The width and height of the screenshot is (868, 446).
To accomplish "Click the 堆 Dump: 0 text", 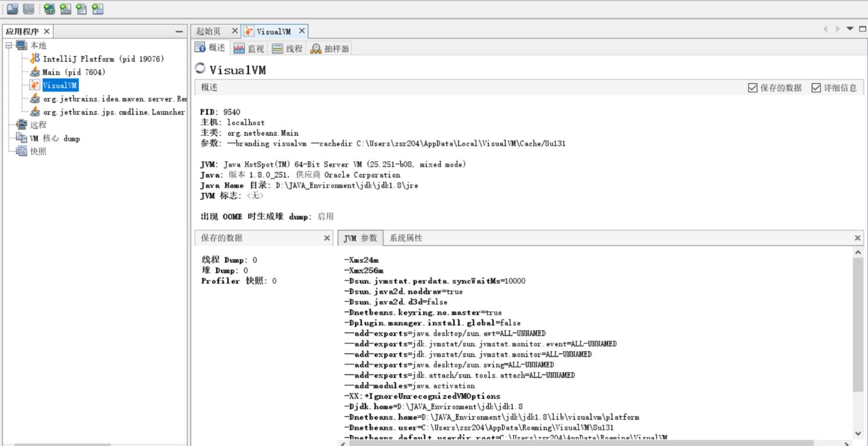I will pyautogui.click(x=224, y=270).
